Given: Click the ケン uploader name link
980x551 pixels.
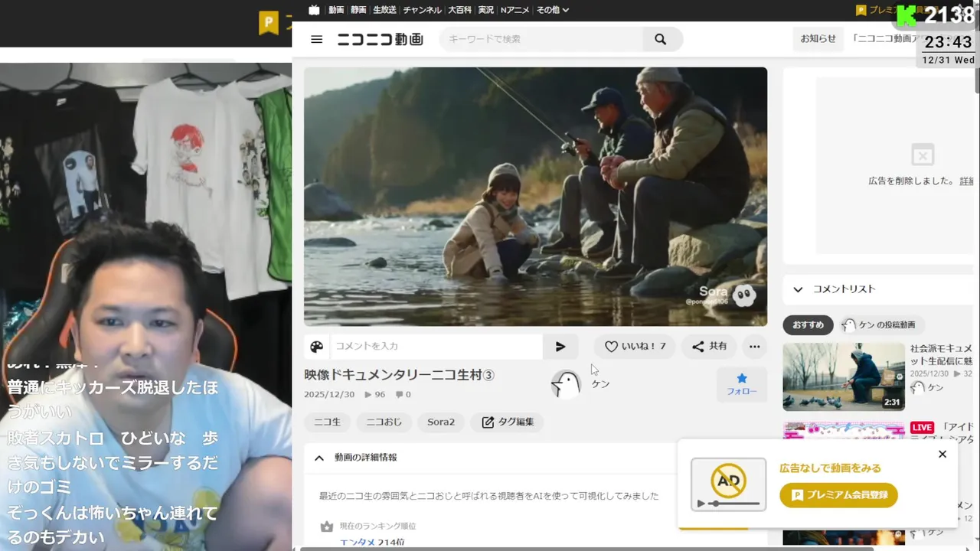Looking at the screenshot, I should (x=600, y=384).
